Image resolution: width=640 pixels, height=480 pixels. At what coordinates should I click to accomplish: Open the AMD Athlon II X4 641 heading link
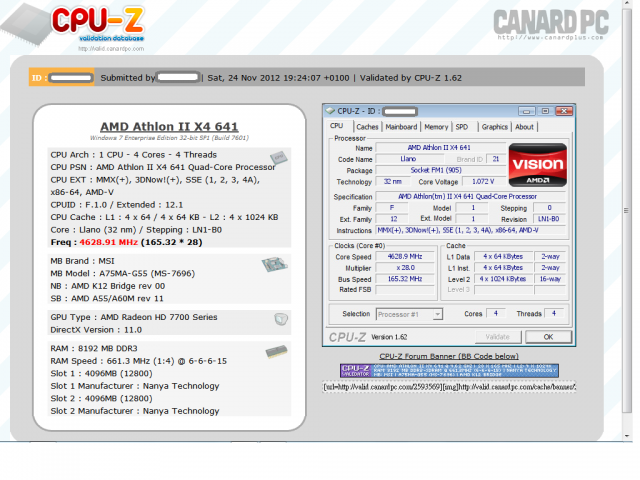click(x=169, y=127)
